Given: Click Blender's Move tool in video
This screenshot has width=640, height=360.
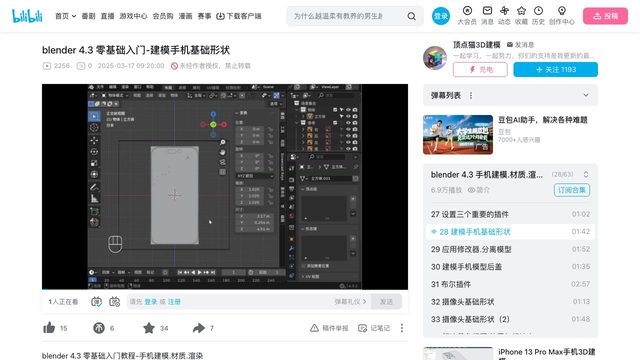Looking at the screenshot, I should click(x=94, y=140).
